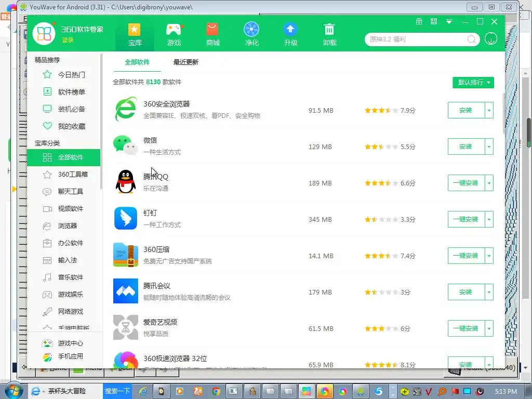Expand install options for 微信

(489, 147)
